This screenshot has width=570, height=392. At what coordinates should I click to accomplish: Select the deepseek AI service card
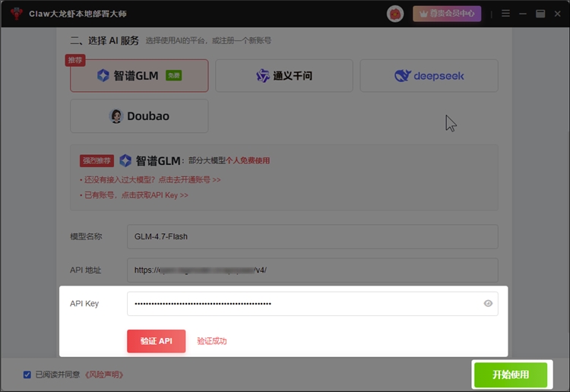[429, 75]
